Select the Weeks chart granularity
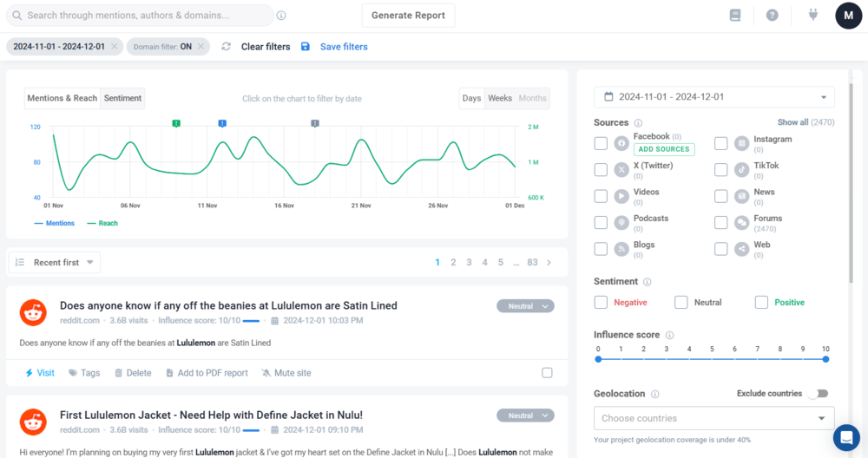This screenshot has width=868, height=458. pos(500,98)
